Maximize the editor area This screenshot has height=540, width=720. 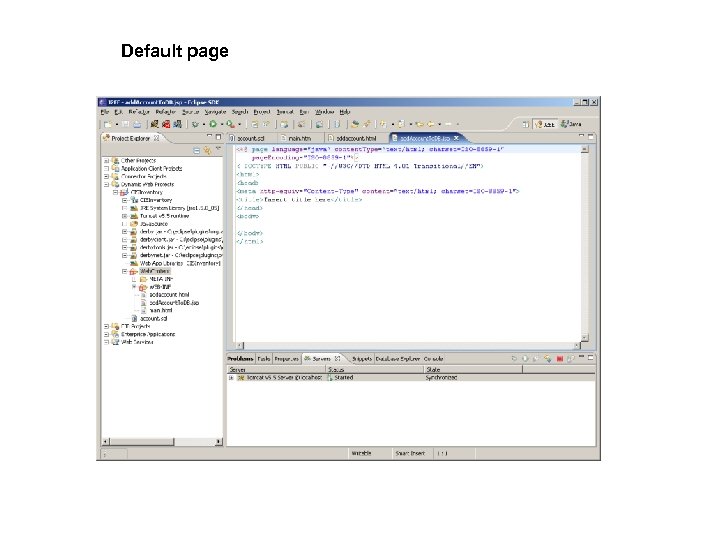591,136
